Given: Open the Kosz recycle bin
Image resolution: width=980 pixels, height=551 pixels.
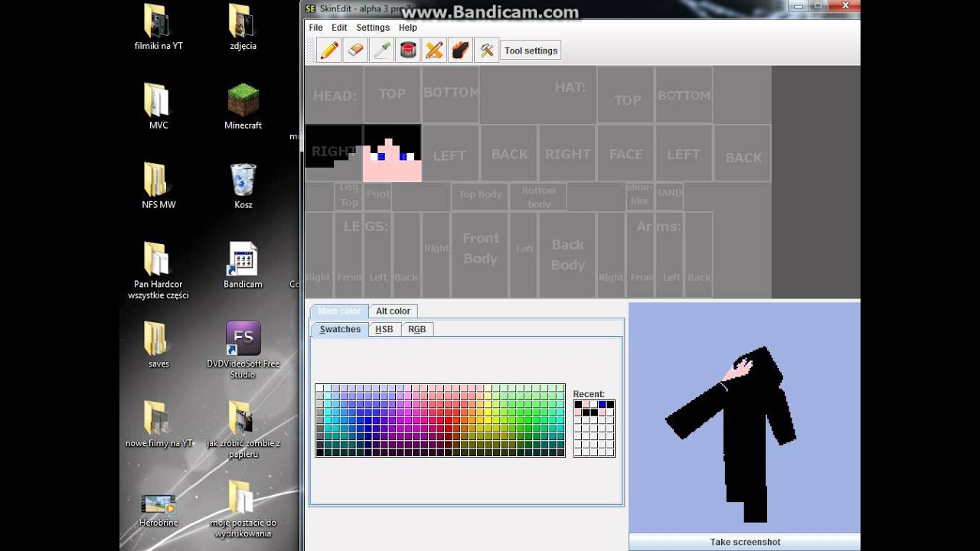Looking at the screenshot, I should (x=243, y=187).
